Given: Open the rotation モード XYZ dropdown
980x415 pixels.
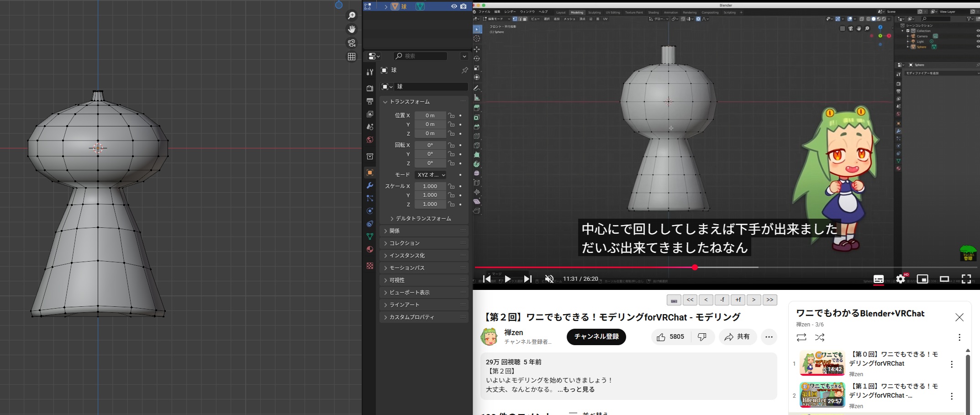Looking at the screenshot, I should [x=430, y=175].
